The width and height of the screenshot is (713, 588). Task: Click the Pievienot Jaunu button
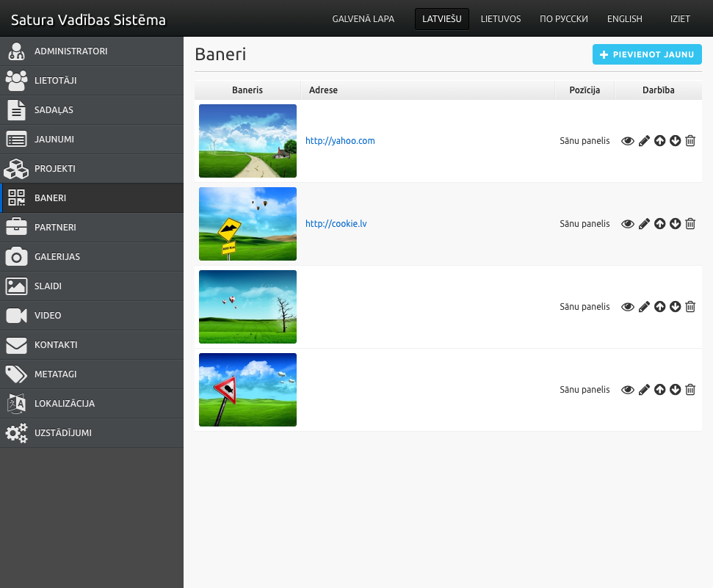point(647,54)
